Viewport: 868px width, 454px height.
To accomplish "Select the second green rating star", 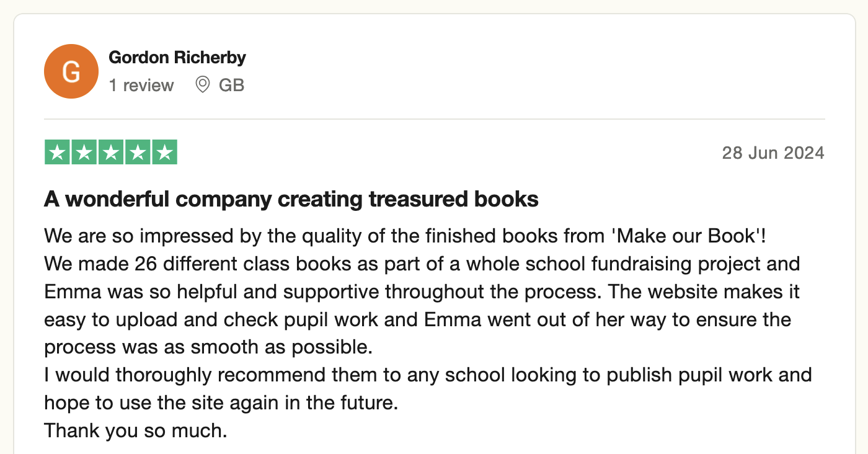I will (x=84, y=153).
